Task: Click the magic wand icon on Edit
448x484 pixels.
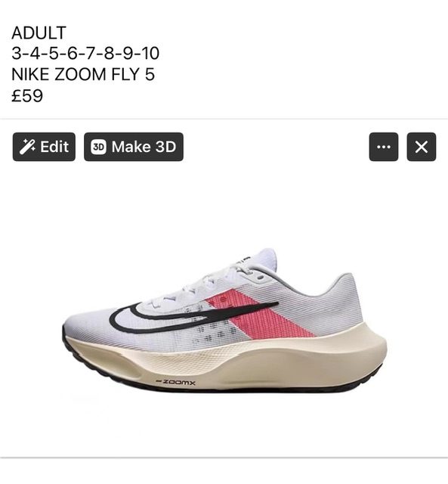Action: (x=27, y=147)
